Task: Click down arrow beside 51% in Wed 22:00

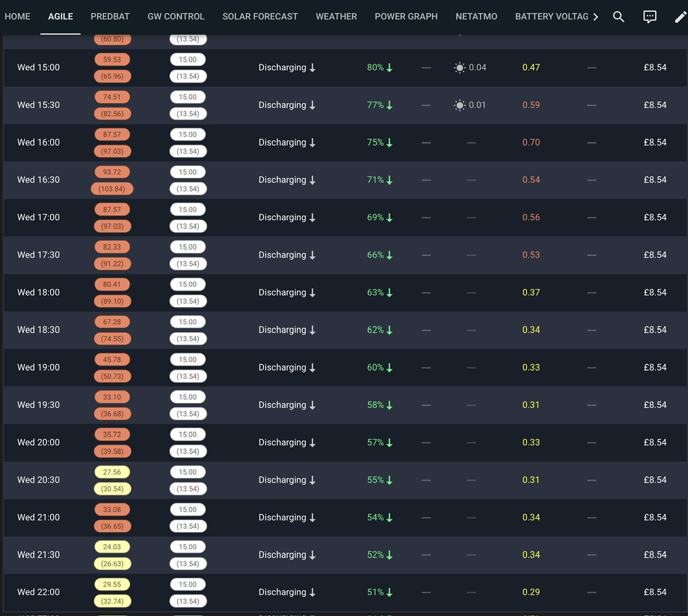Action: (390, 592)
